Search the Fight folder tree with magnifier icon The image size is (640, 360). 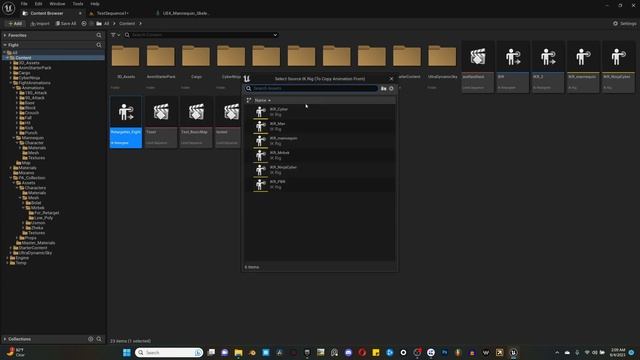[99, 45]
